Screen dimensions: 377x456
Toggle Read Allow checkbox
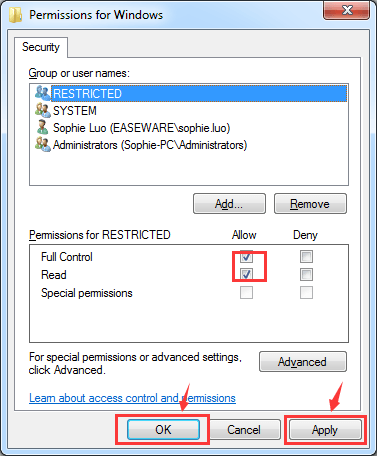[x=246, y=275]
